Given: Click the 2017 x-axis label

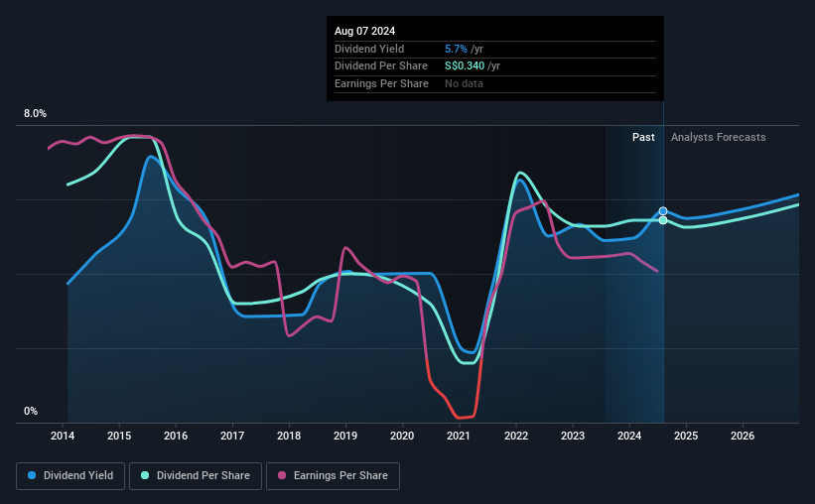Looking at the screenshot, I should [x=232, y=436].
